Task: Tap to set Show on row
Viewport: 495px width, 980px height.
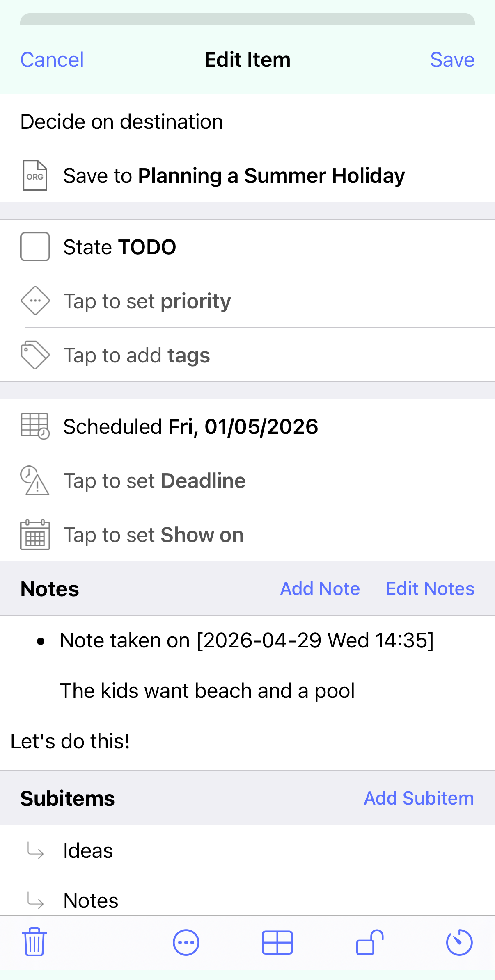Action: pyautogui.click(x=247, y=535)
